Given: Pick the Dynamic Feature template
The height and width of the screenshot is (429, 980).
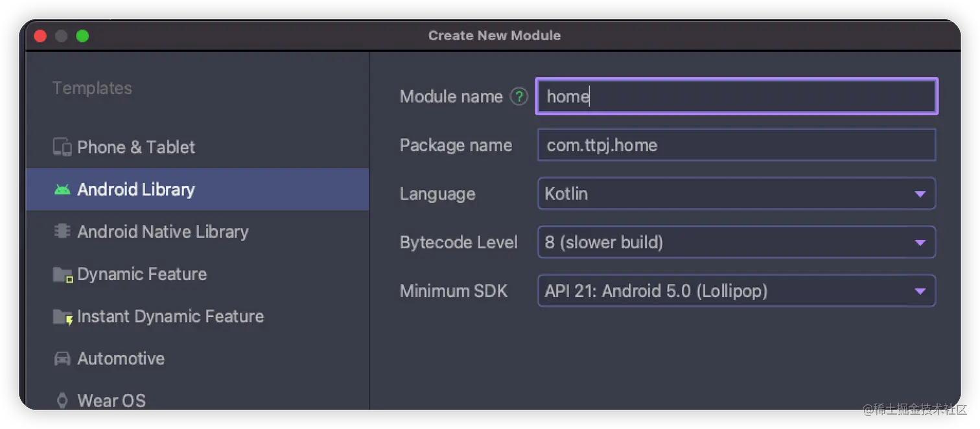Looking at the screenshot, I should (198, 274).
